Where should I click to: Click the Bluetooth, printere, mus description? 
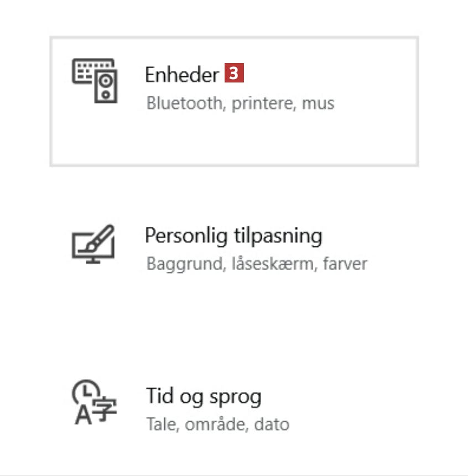click(x=241, y=103)
